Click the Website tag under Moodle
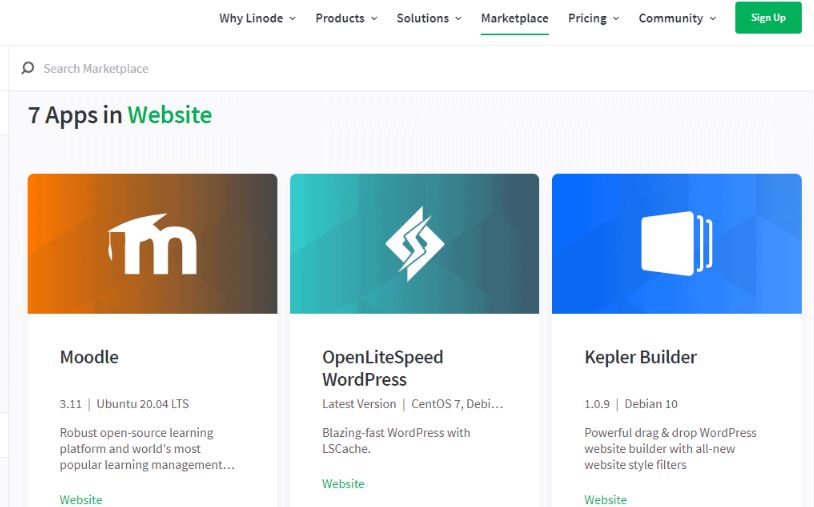Image resolution: width=814 pixels, height=507 pixels. pos(81,500)
